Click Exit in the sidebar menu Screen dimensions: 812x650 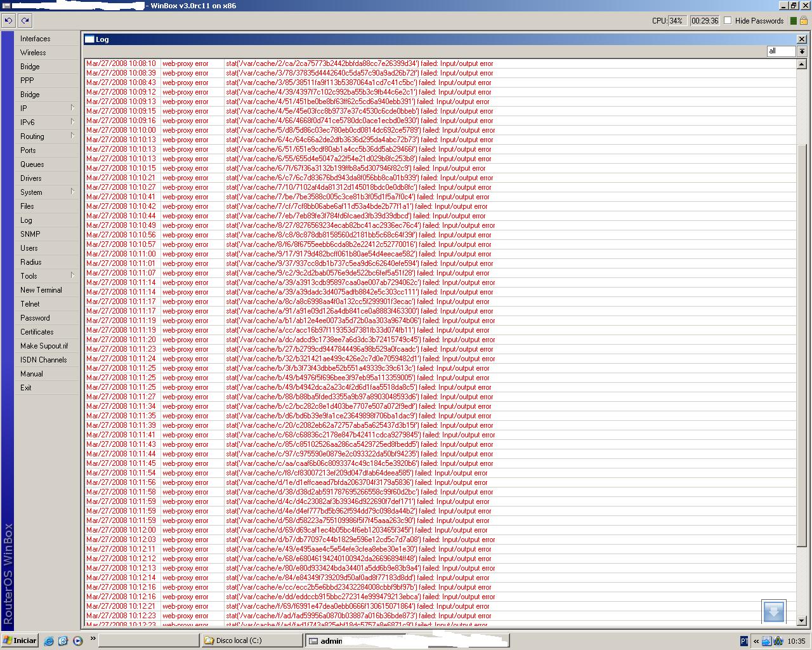click(48, 388)
